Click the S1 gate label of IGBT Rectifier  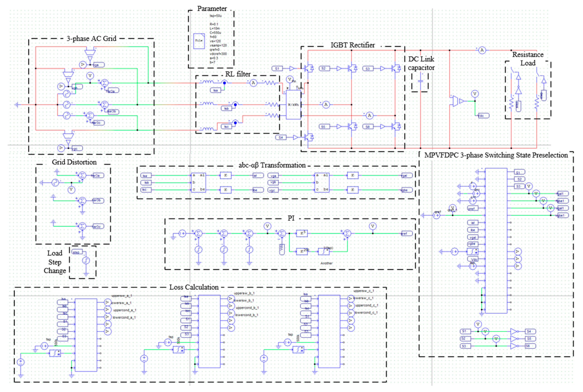[277, 69]
